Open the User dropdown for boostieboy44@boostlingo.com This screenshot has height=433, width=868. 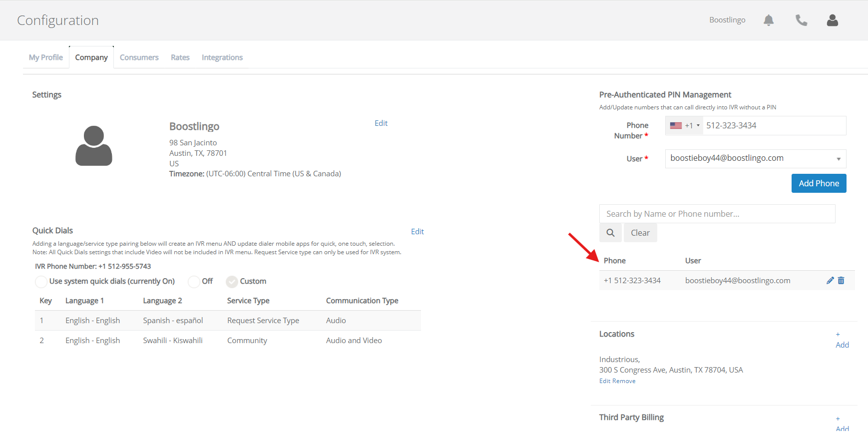coord(756,159)
